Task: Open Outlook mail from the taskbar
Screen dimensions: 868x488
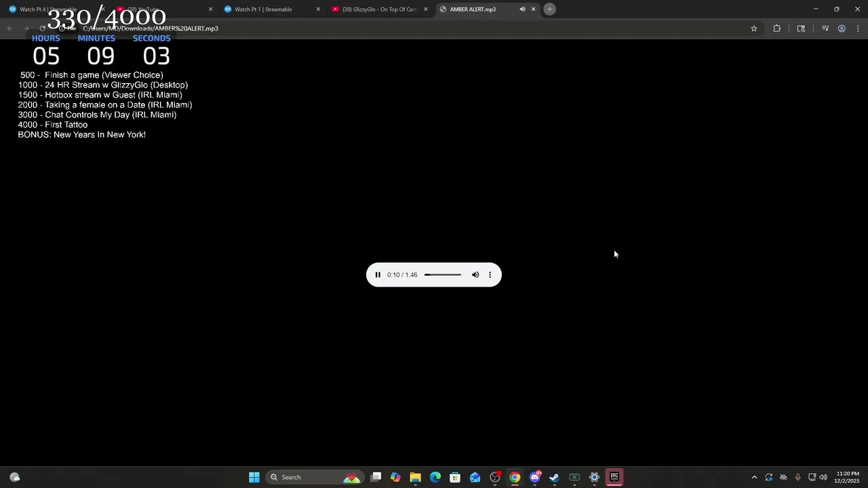Action: tap(475, 477)
